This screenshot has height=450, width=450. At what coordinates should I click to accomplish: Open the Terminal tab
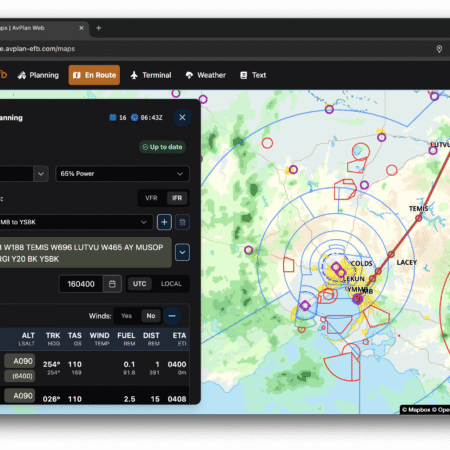151,75
